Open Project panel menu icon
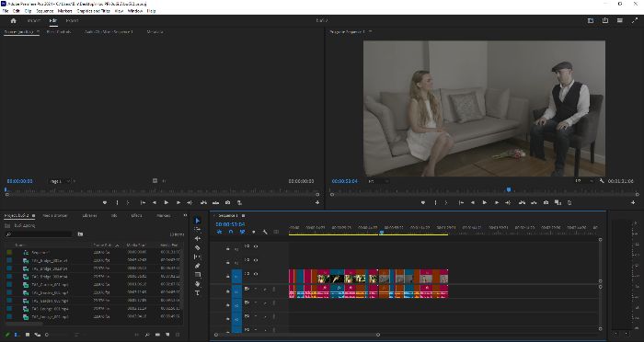Viewport: 644px width, 342px height. coord(34,215)
